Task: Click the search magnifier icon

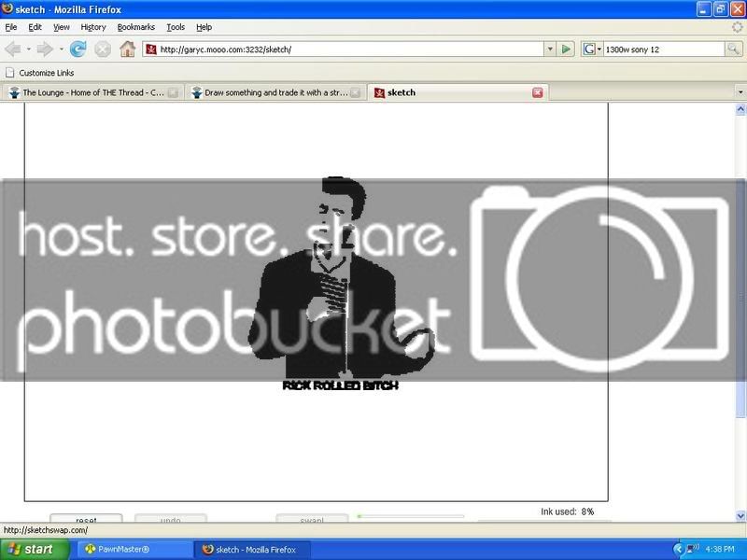Action: click(x=733, y=49)
